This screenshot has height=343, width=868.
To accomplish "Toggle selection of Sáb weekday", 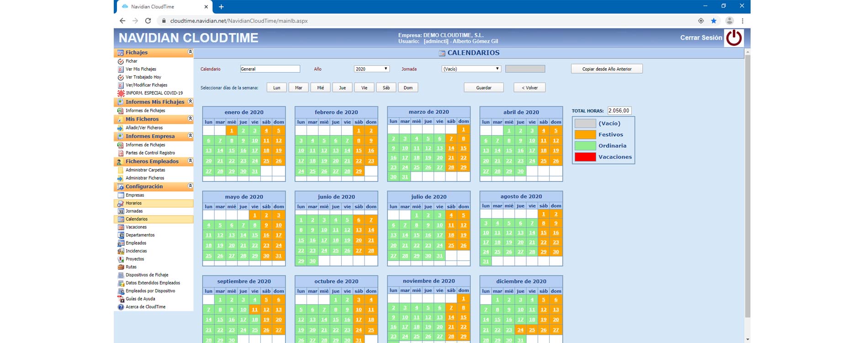I will coord(386,88).
